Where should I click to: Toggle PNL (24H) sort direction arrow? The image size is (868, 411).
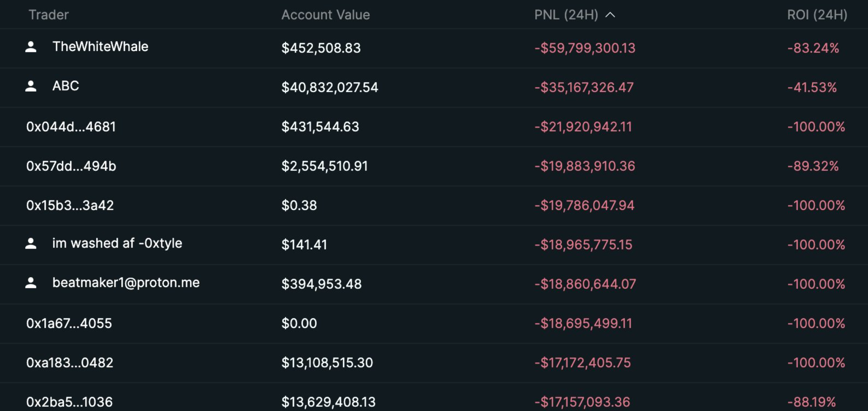(610, 15)
